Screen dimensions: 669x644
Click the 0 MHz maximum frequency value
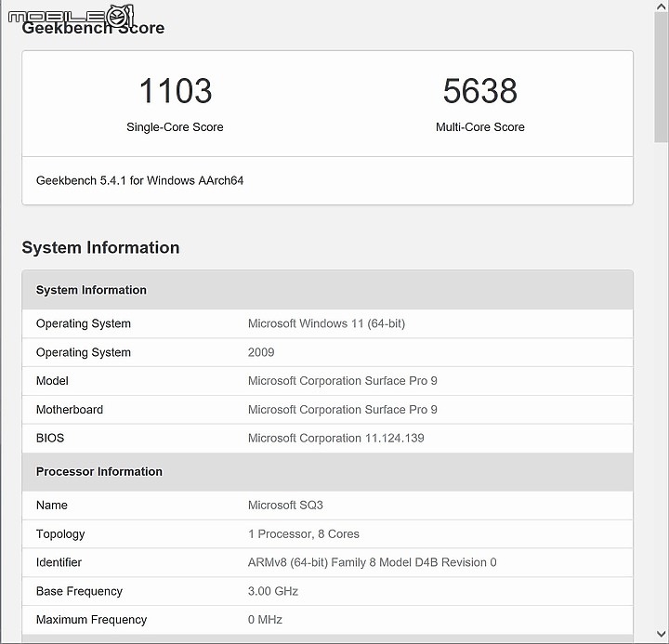tap(265, 620)
